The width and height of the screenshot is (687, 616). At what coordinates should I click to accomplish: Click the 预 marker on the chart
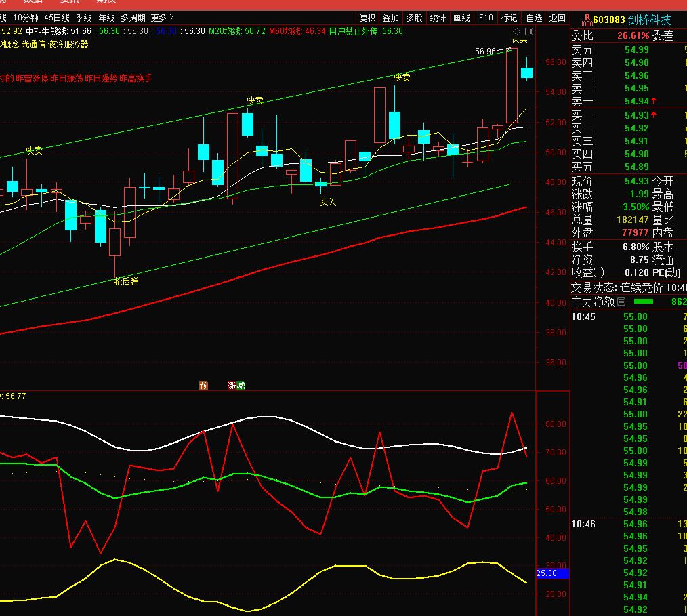pos(204,385)
